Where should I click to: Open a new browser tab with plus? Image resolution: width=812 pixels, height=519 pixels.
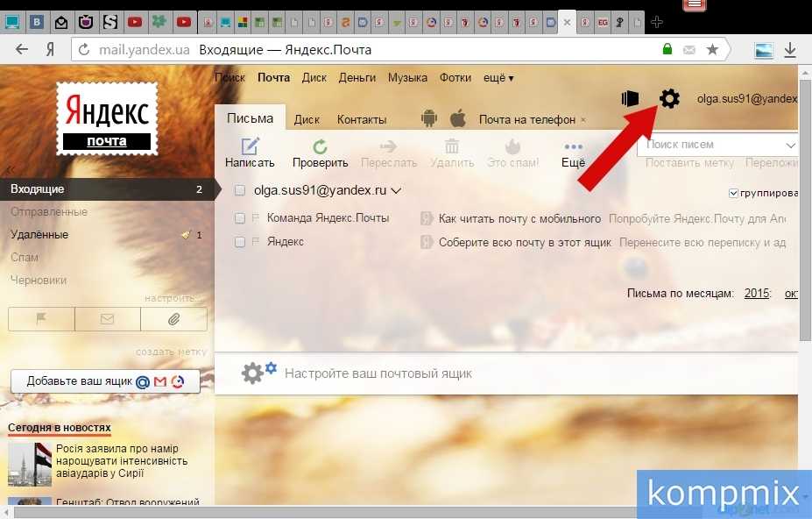point(657,22)
